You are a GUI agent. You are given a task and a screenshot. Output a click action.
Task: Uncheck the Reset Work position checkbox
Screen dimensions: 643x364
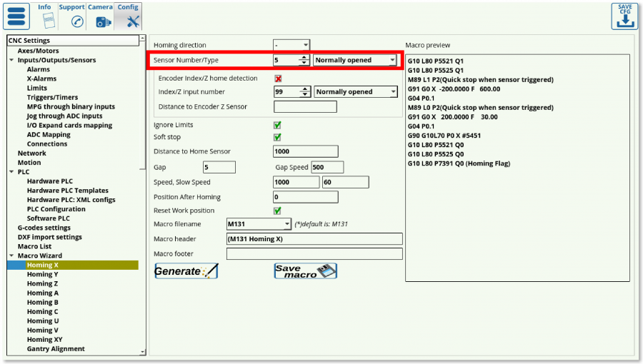(277, 211)
